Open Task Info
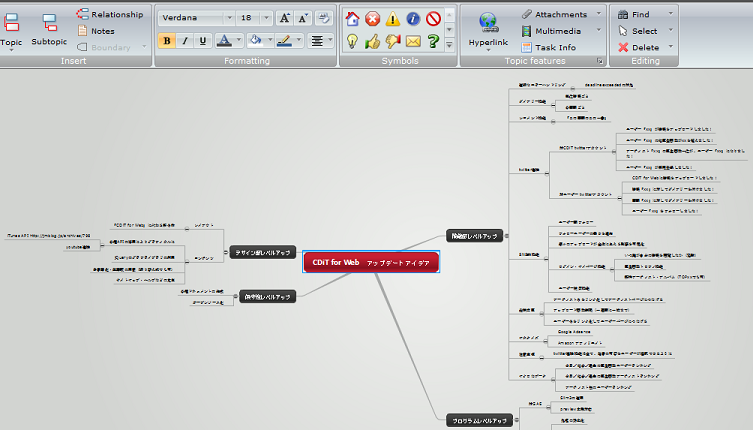This screenshot has height=430, width=753. tap(548, 48)
